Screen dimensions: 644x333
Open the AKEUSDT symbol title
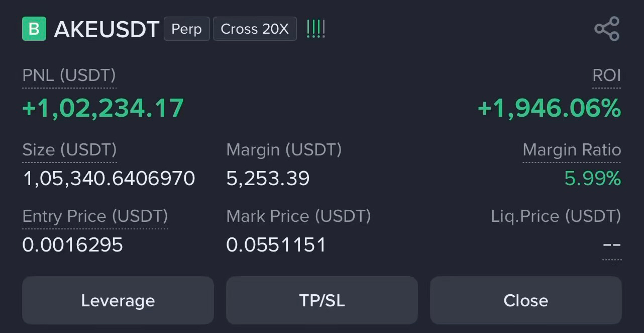coord(106,29)
